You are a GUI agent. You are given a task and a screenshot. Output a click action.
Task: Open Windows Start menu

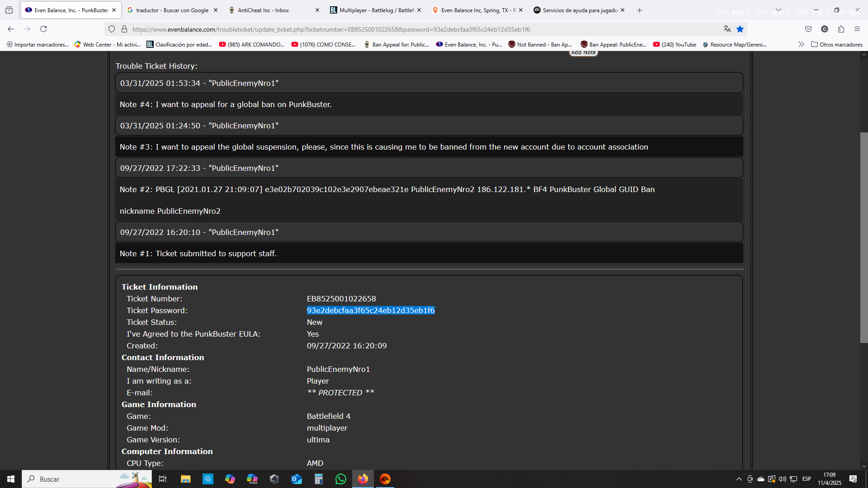[11, 479]
